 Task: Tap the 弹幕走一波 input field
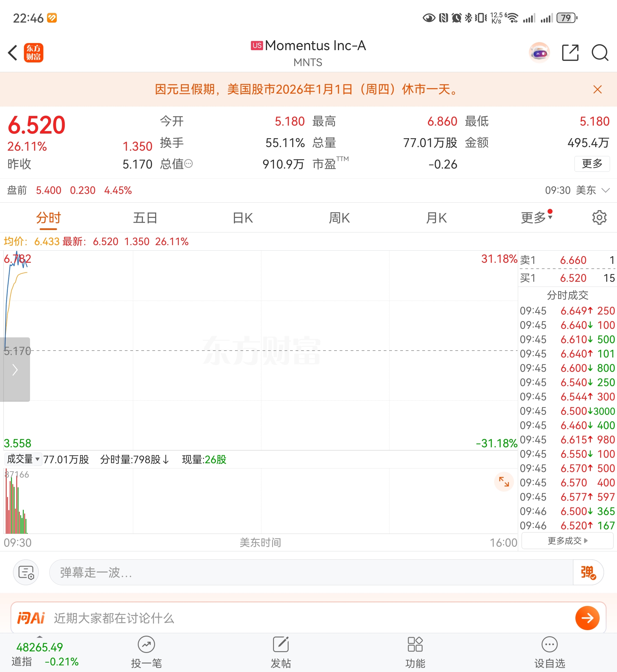(x=310, y=572)
